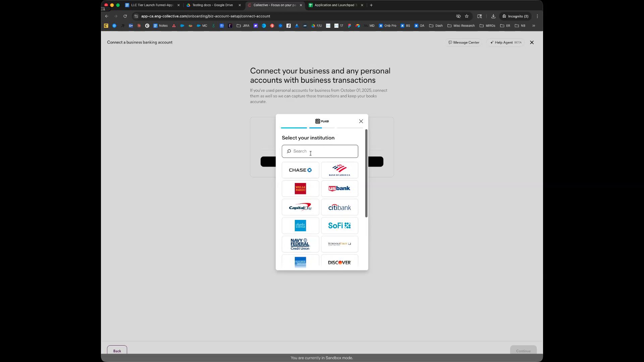This screenshot has height=362, width=644.
Task: Pick the Charles Schwab logo
Action: point(300,226)
